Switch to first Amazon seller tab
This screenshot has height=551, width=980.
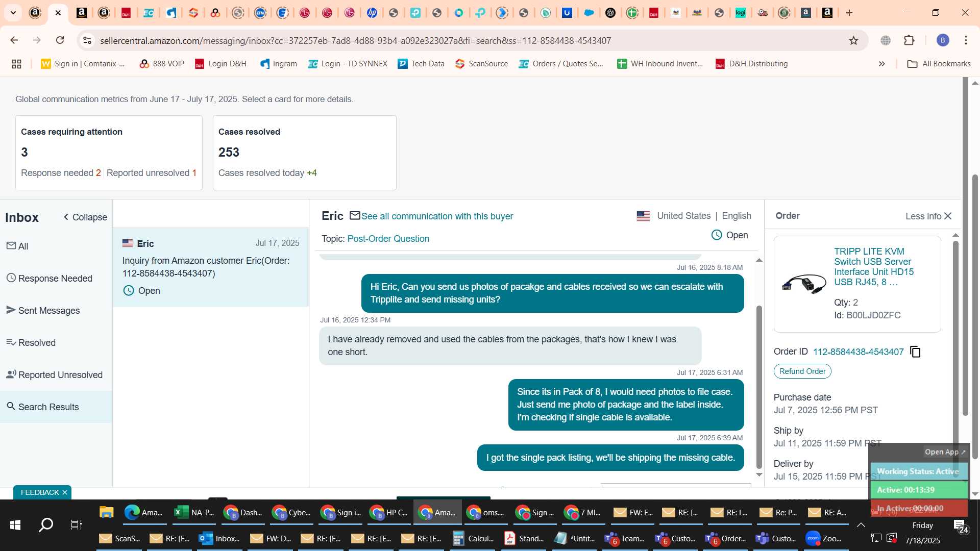click(x=35, y=13)
